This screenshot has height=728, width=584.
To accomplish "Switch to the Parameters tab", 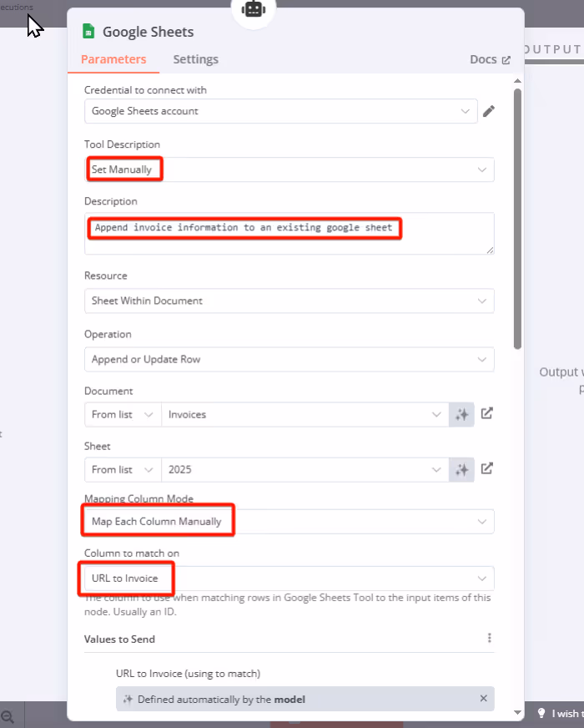I will pyautogui.click(x=113, y=59).
